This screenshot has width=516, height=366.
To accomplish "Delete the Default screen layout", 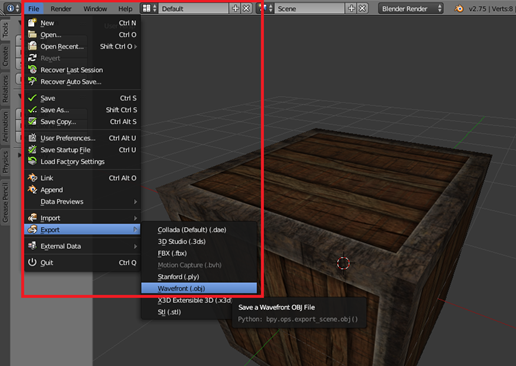I will tap(246, 8).
